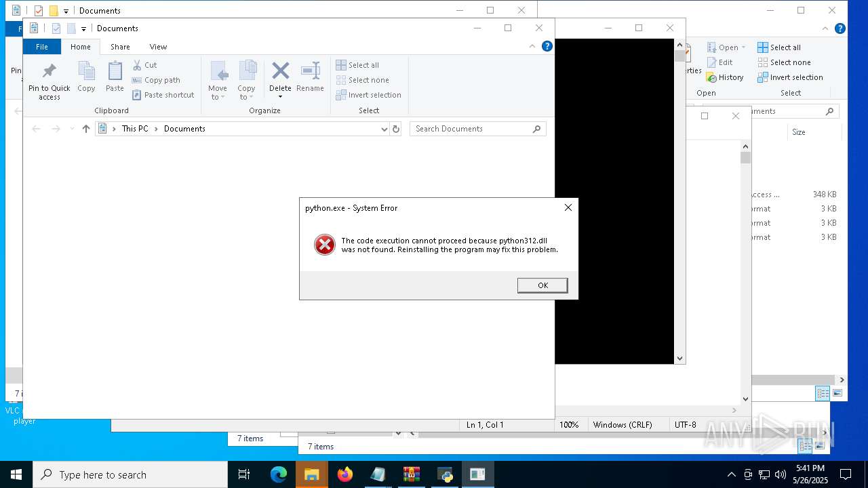This screenshot has height=488, width=868.
Task: Click the Delete X icon
Action: [x=280, y=70]
